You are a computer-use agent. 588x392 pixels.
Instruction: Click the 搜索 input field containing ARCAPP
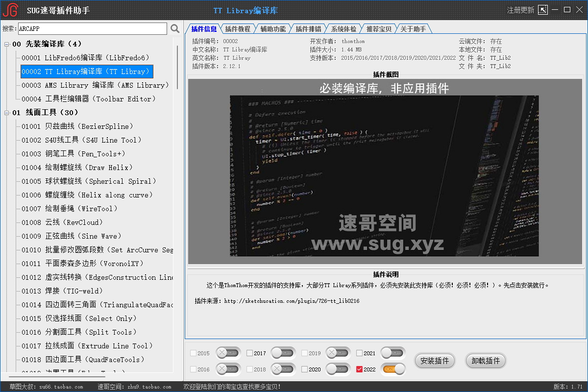pyautogui.click(x=93, y=29)
